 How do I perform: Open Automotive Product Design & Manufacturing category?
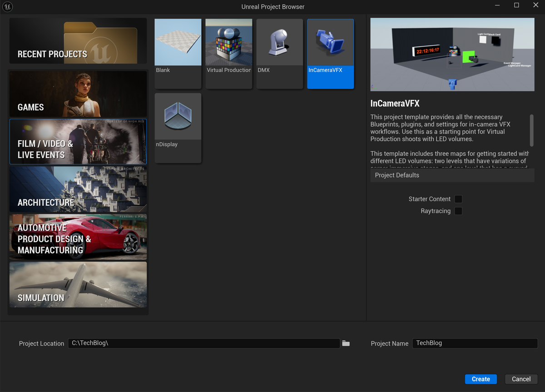point(78,237)
